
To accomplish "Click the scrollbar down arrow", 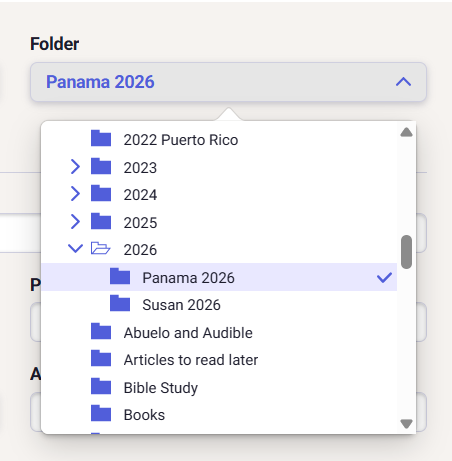I will [x=406, y=424].
